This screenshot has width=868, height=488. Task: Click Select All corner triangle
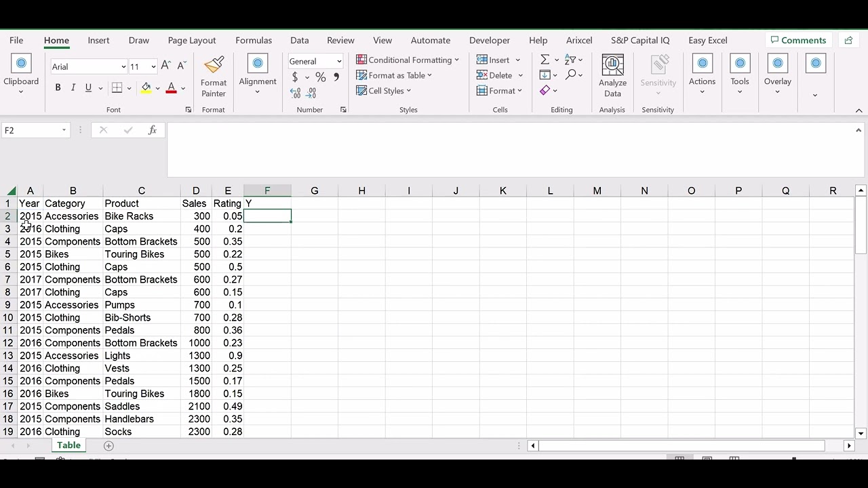coord(12,191)
